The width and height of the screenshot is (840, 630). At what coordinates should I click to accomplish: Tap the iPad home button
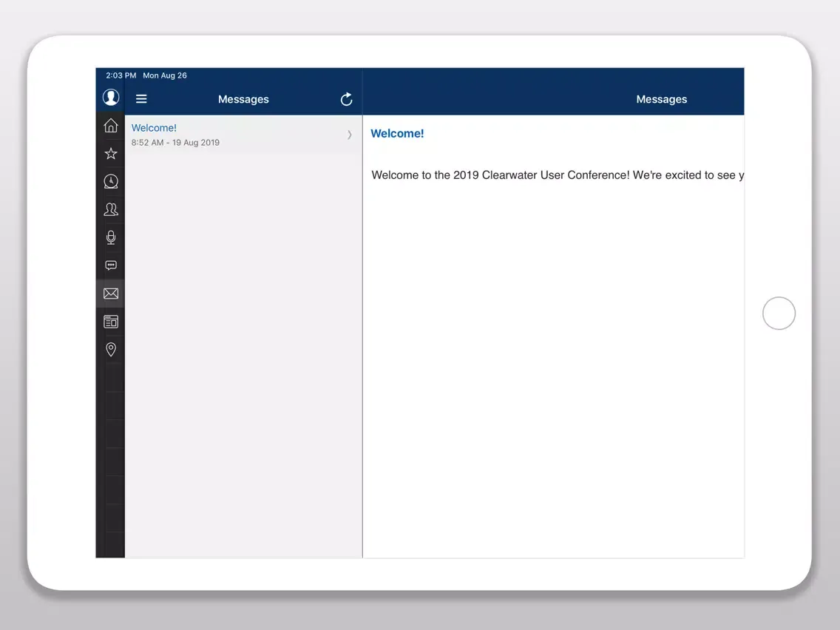click(779, 314)
